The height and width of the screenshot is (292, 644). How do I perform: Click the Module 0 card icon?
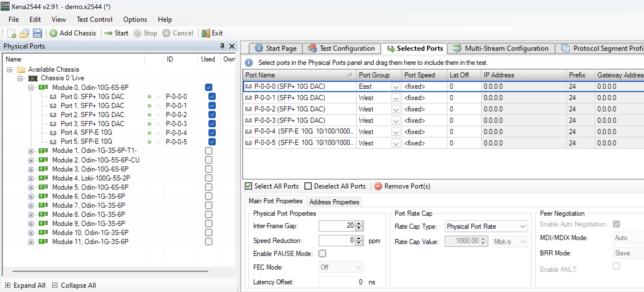click(x=43, y=87)
